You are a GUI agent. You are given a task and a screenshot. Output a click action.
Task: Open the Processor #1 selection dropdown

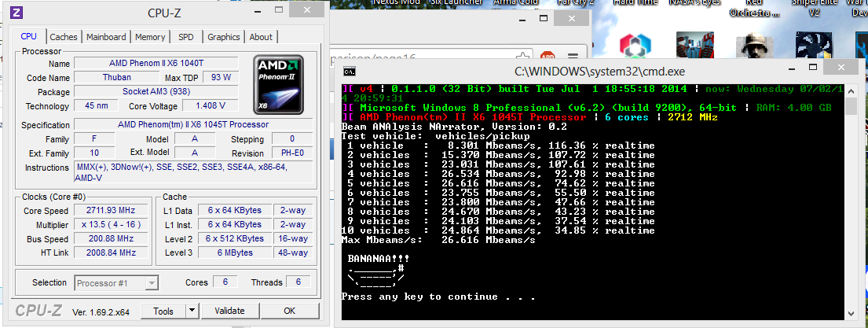[116, 283]
